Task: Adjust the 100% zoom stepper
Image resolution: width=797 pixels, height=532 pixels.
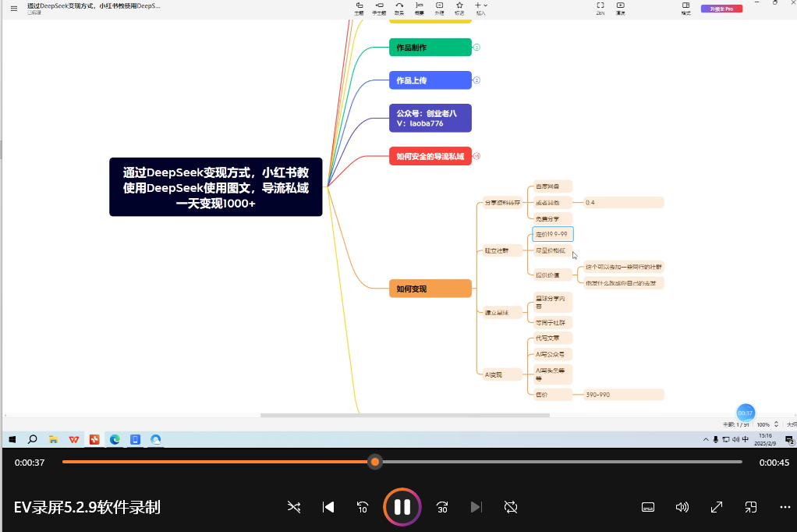Action: [776, 424]
